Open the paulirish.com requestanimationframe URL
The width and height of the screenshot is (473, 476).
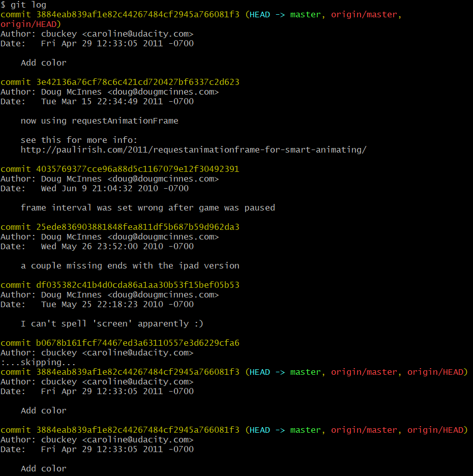[194, 150]
